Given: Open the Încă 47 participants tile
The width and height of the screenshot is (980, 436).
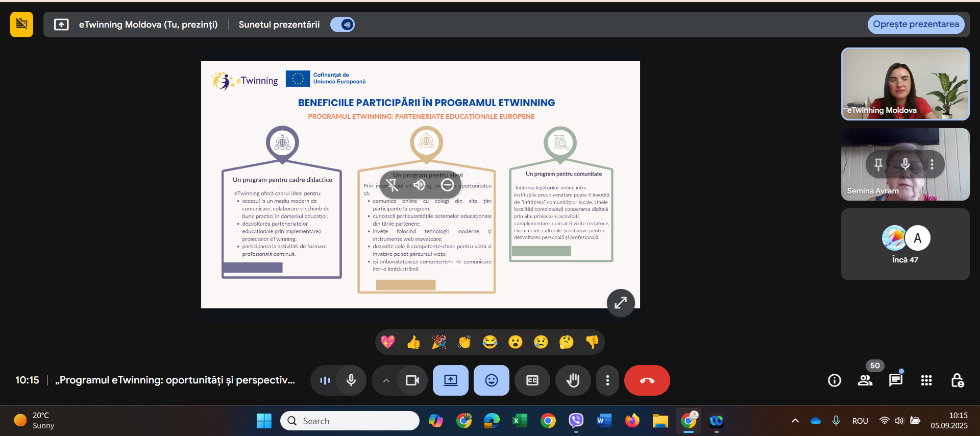Looking at the screenshot, I should [905, 244].
